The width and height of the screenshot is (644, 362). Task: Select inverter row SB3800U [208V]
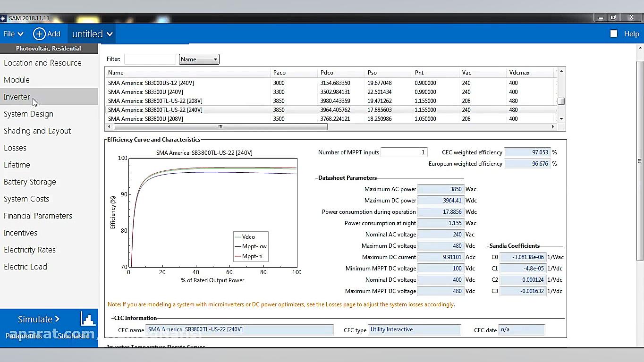coord(331,119)
